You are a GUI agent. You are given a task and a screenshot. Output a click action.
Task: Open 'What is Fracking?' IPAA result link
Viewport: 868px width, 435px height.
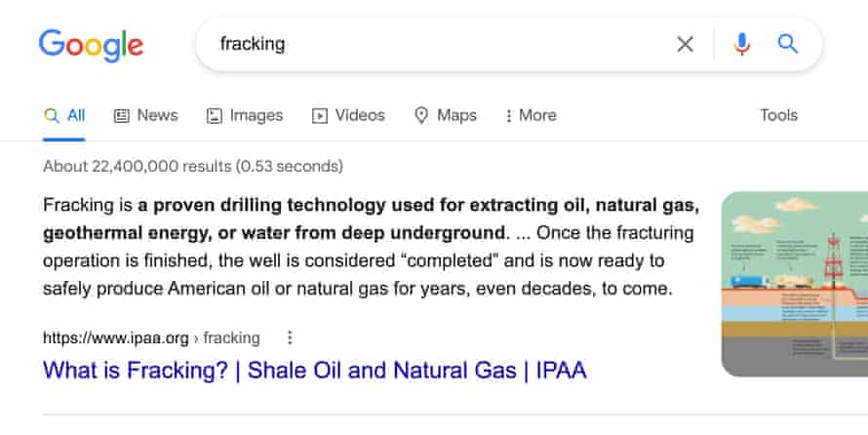315,371
